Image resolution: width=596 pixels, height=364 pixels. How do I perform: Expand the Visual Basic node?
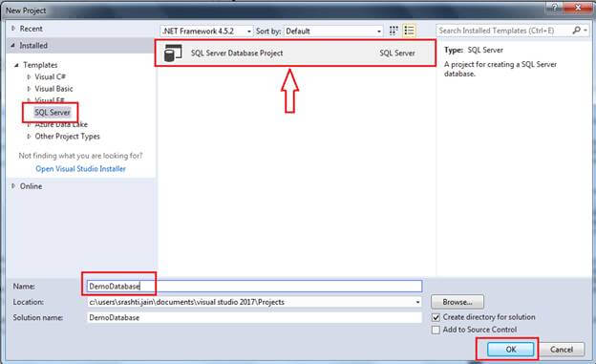pyautogui.click(x=29, y=89)
